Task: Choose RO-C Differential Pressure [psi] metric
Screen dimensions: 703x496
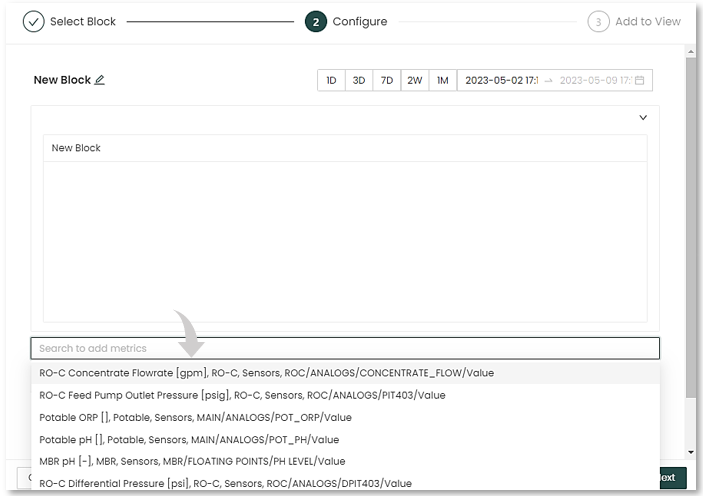Action: [345, 483]
